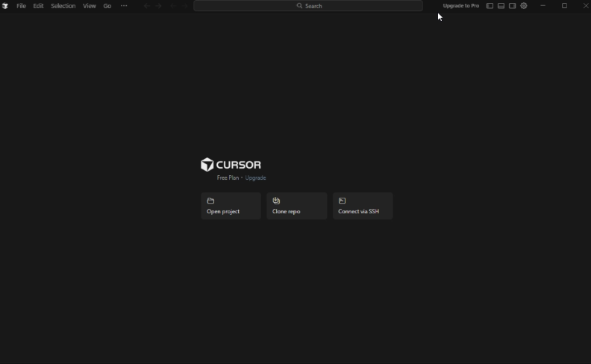Screen dimensions: 591x364
Task: Click the Connect via SSH card
Action: [363, 206]
